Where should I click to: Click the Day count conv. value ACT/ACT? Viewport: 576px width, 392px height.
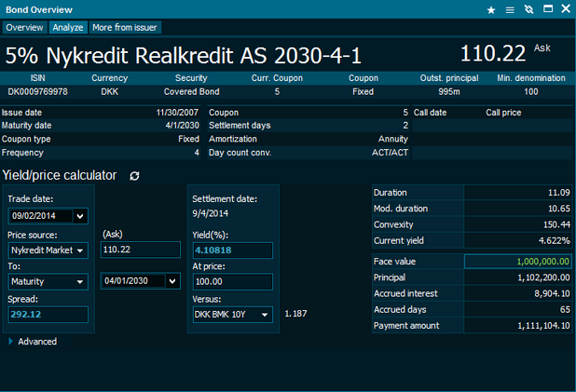(x=390, y=153)
